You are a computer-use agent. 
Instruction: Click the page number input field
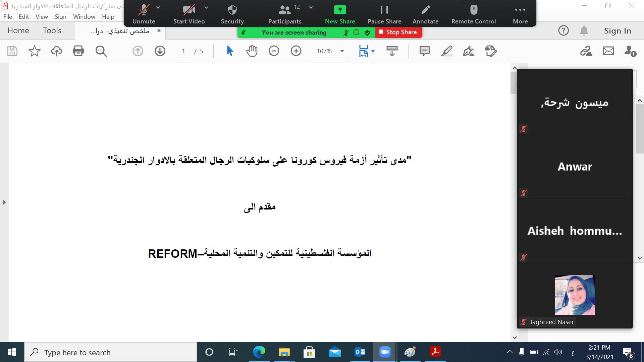pyautogui.click(x=183, y=51)
